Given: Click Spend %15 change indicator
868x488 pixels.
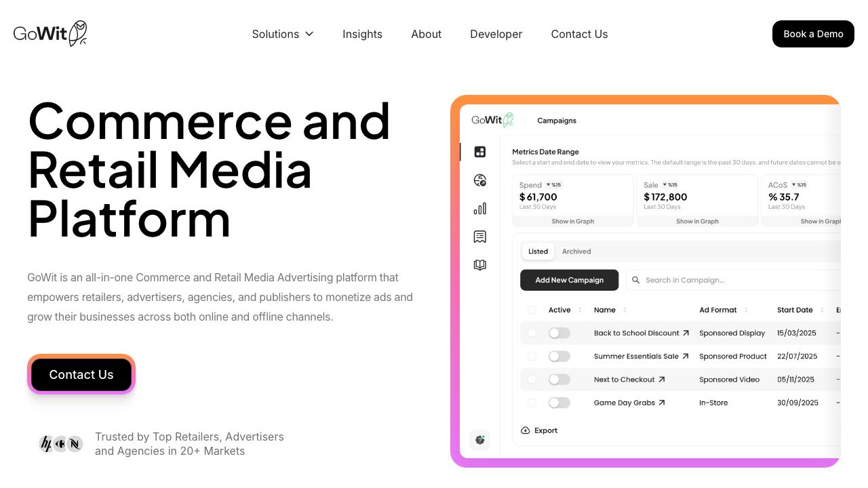Looking at the screenshot, I should point(554,184).
